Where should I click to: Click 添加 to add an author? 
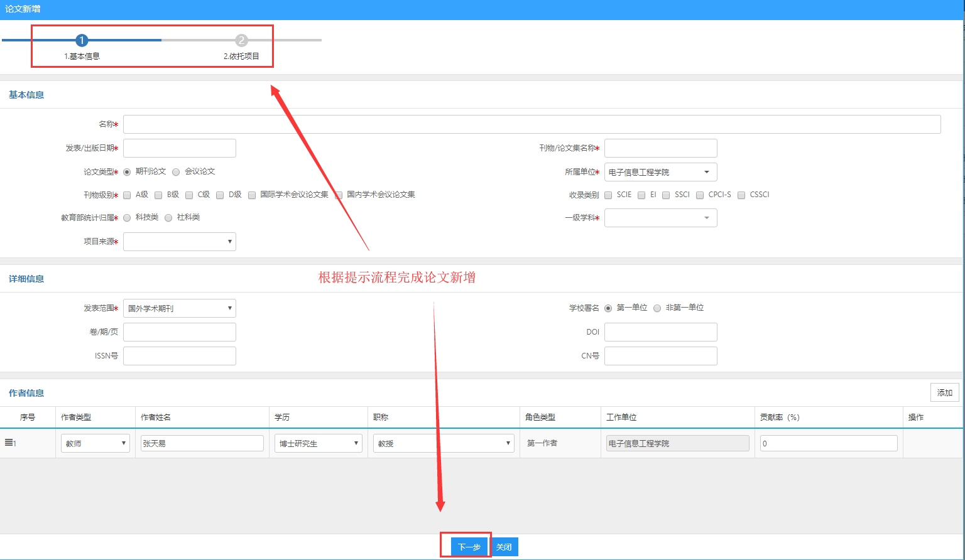point(944,392)
